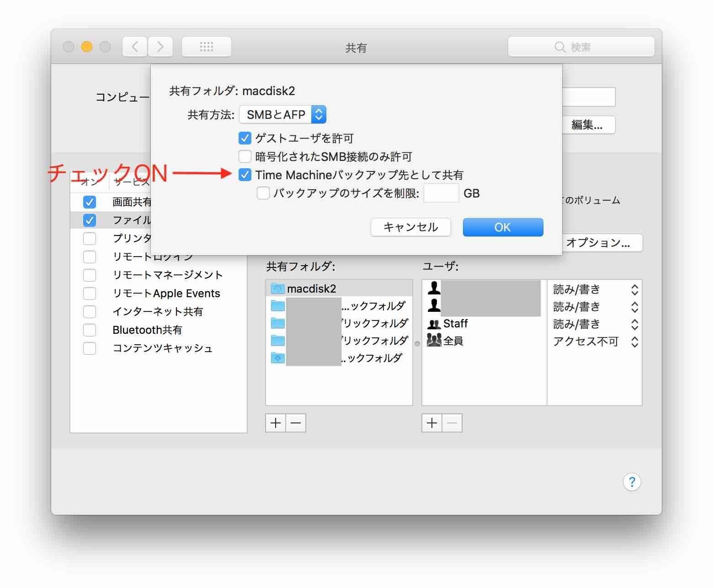Click the Staff group icon

434,324
